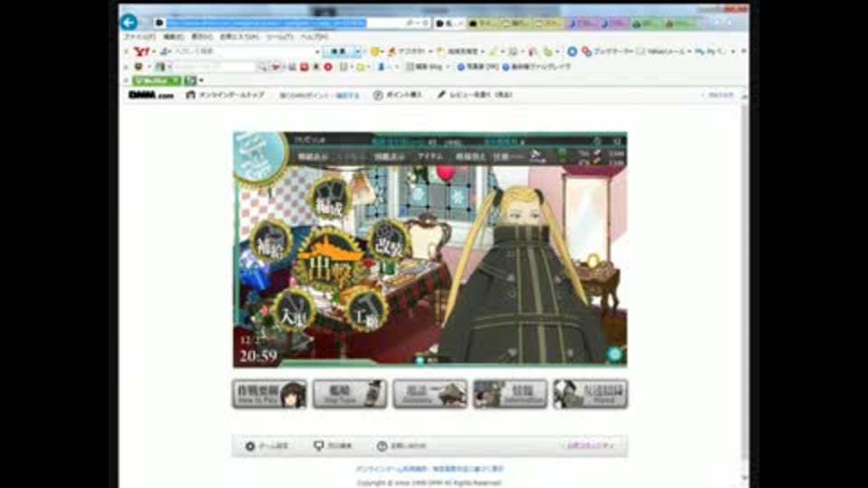Click the Glossary banner button
Viewport: 868px width, 488px height.
[430, 394]
